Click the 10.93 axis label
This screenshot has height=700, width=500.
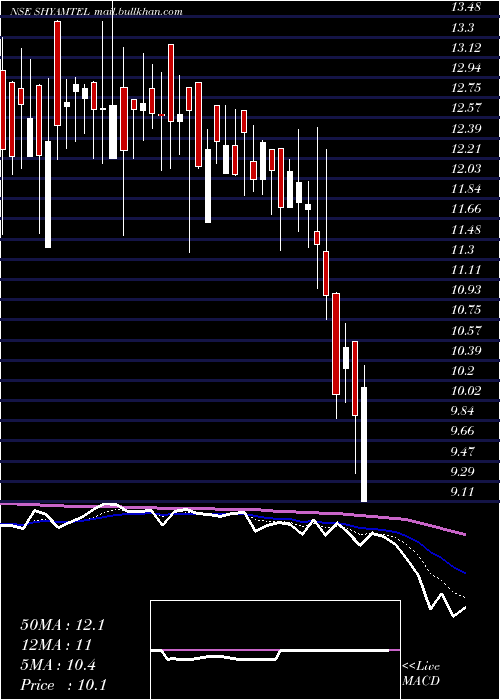[x=466, y=290]
